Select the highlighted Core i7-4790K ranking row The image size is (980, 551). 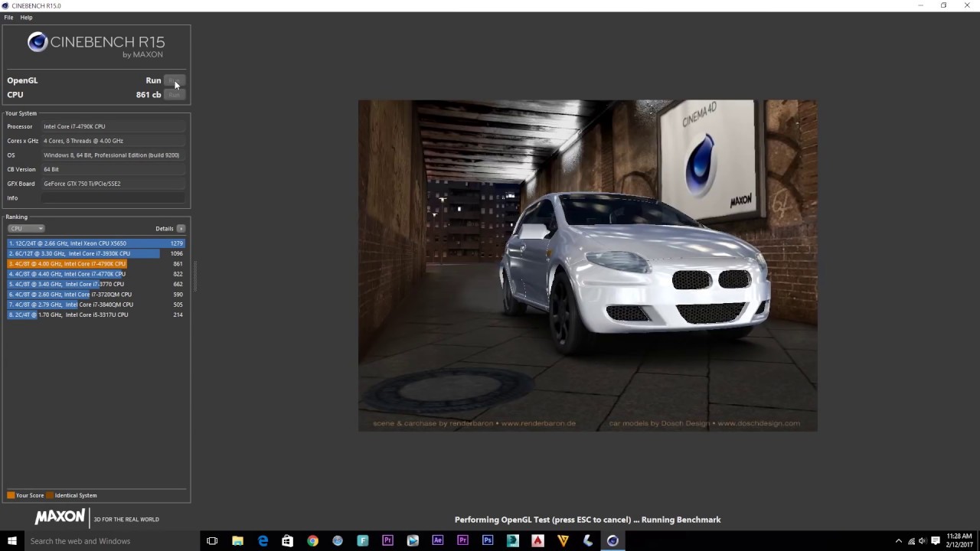pyautogui.click(x=96, y=263)
